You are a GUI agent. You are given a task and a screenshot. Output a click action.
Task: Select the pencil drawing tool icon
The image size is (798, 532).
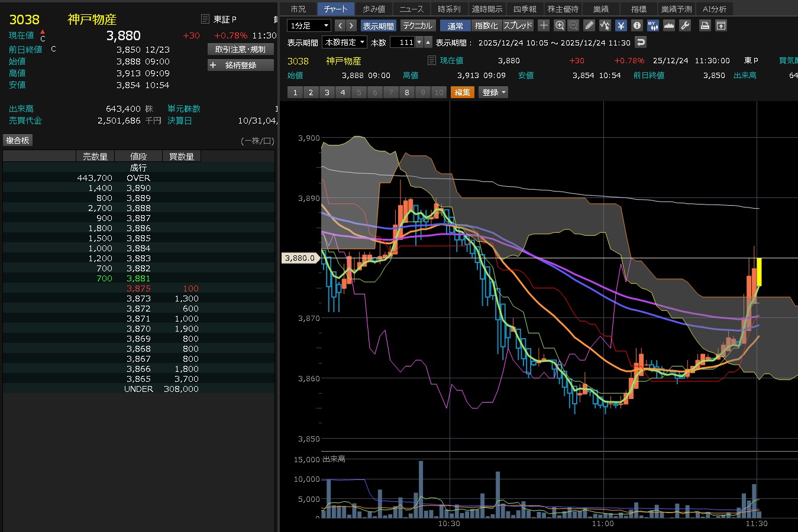coord(589,25)
